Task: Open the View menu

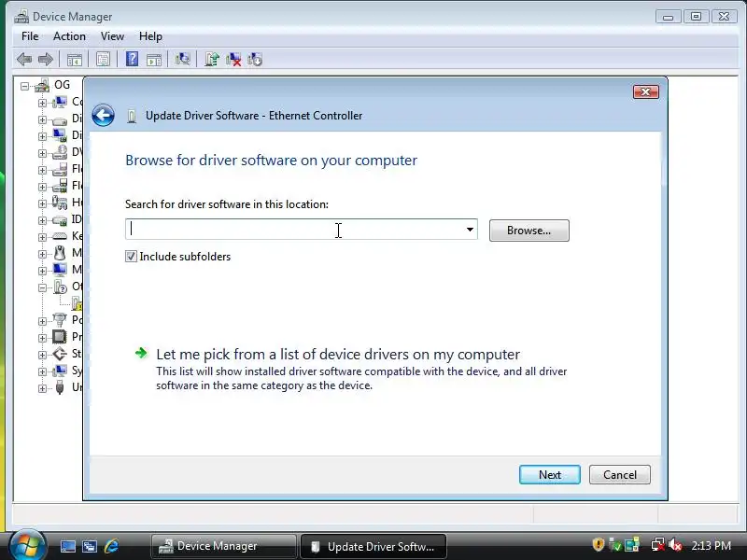Action: coord(112,36)
